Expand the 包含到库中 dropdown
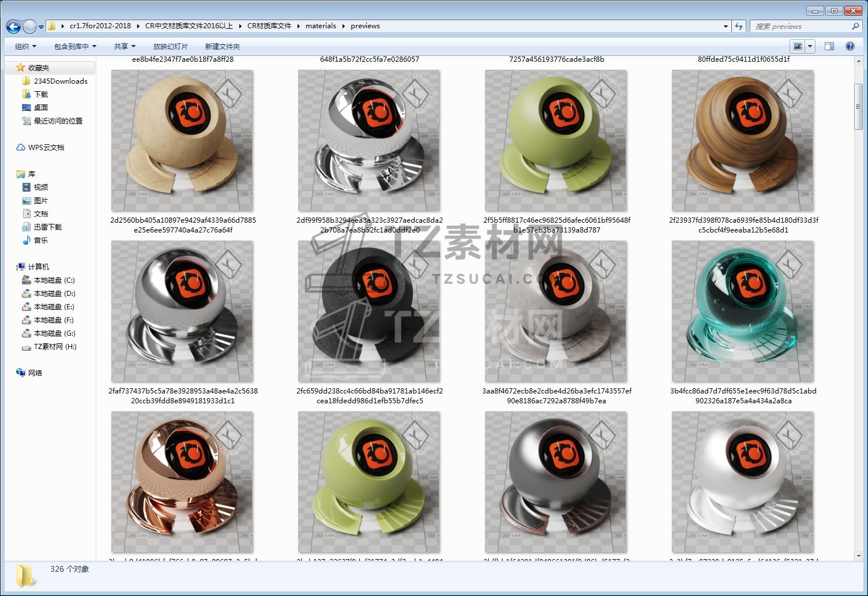 click(x=75, y=47)
